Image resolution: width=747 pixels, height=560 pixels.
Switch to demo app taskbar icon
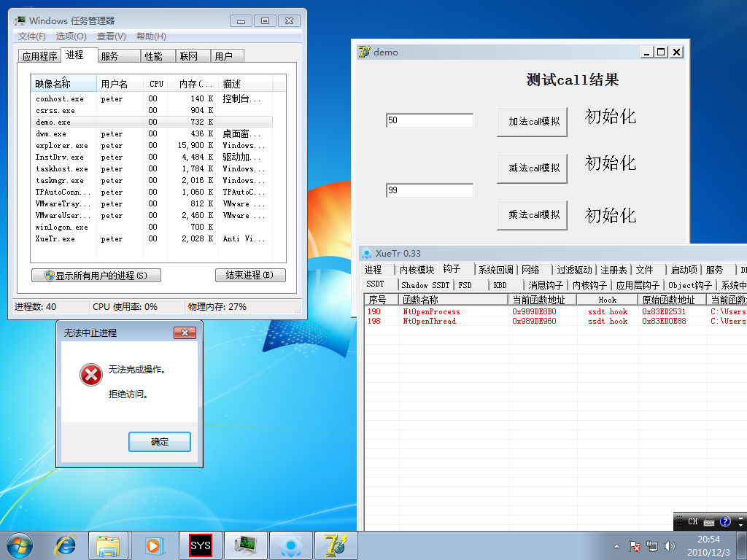click(336, 545)
